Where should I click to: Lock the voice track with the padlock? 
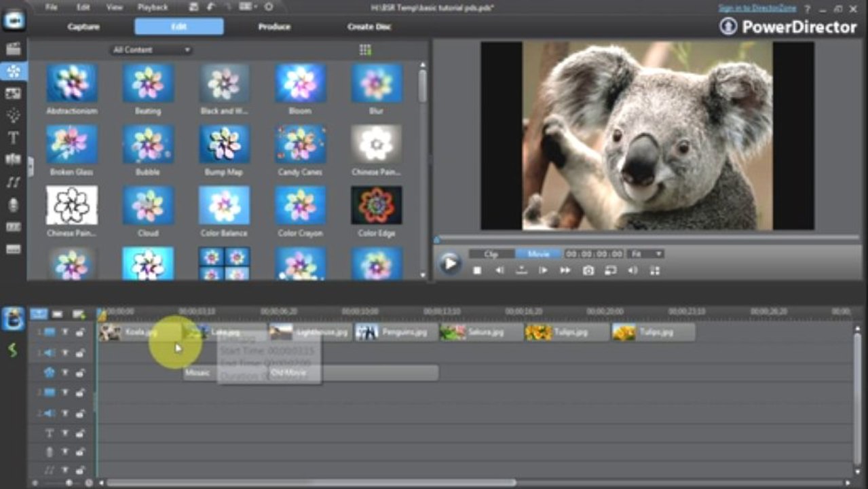pyautogui.click(x=79, y=452)
